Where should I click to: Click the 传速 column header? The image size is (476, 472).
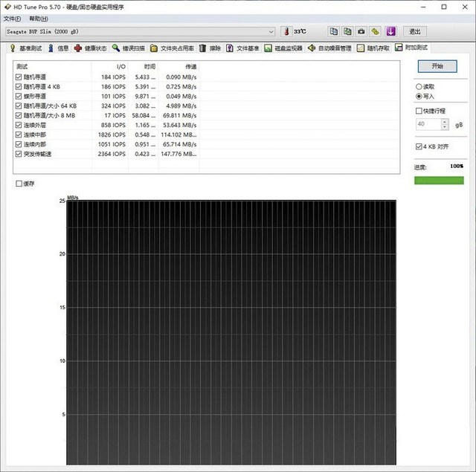tap(178, 66)
